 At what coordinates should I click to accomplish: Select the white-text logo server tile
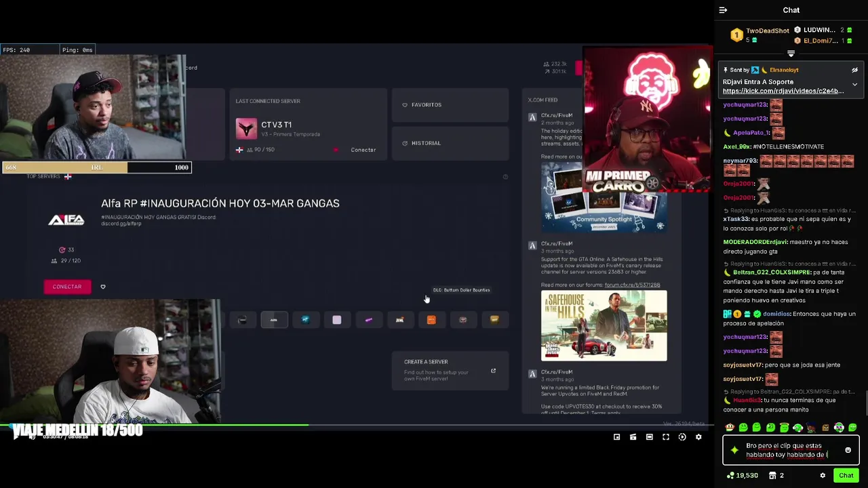click(x=399, y=320)
